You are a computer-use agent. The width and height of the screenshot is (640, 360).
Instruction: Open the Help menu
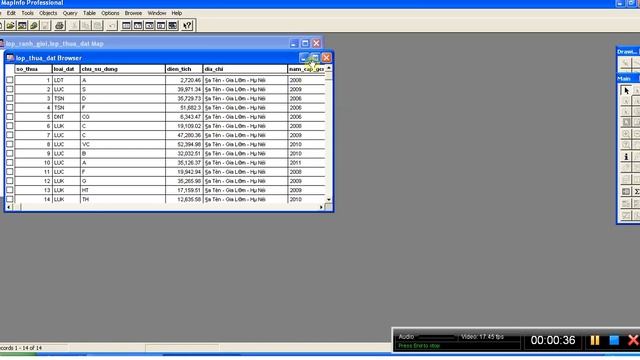click(x=176, y=13)
